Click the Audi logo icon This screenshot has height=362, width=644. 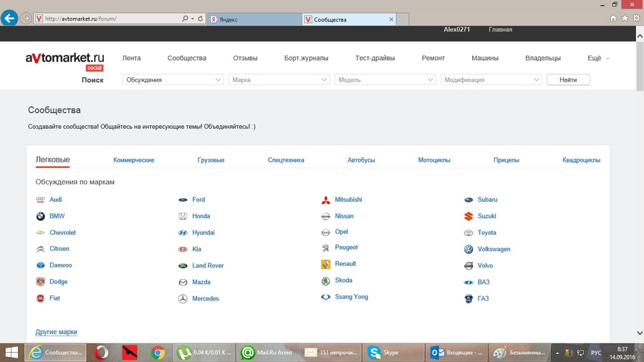coord(40,200)
